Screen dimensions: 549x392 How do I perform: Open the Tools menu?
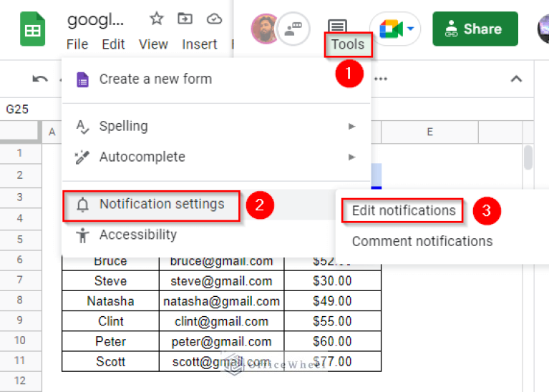pos(348,46)
